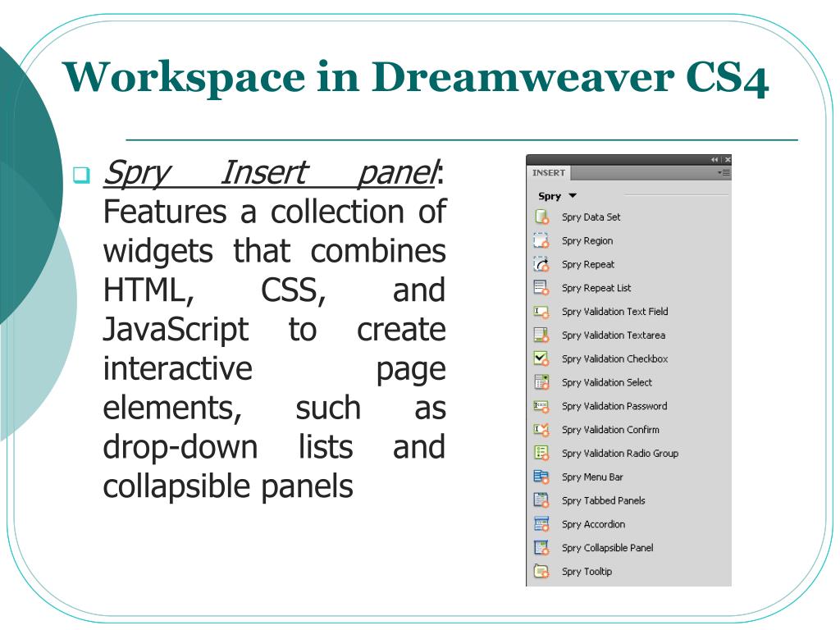Screen dimensions: 840x630
Task: Click the Spry Validation Text Field icon
Action: 541,311
